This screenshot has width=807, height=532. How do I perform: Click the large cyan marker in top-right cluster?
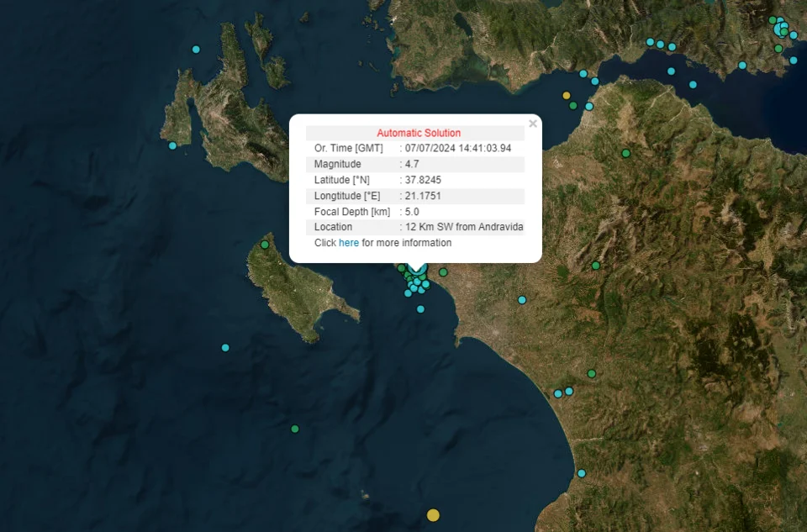click(778, 30)
